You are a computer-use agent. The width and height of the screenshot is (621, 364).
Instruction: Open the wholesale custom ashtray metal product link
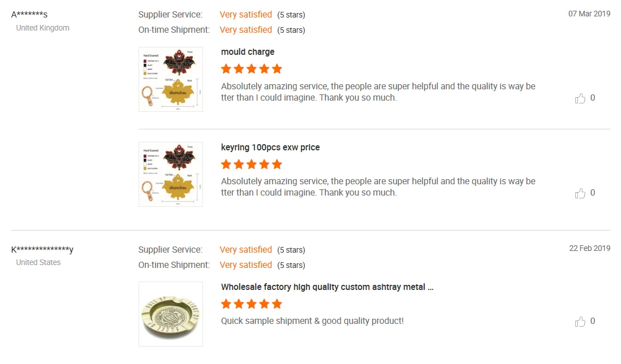(x=327, y=287)
